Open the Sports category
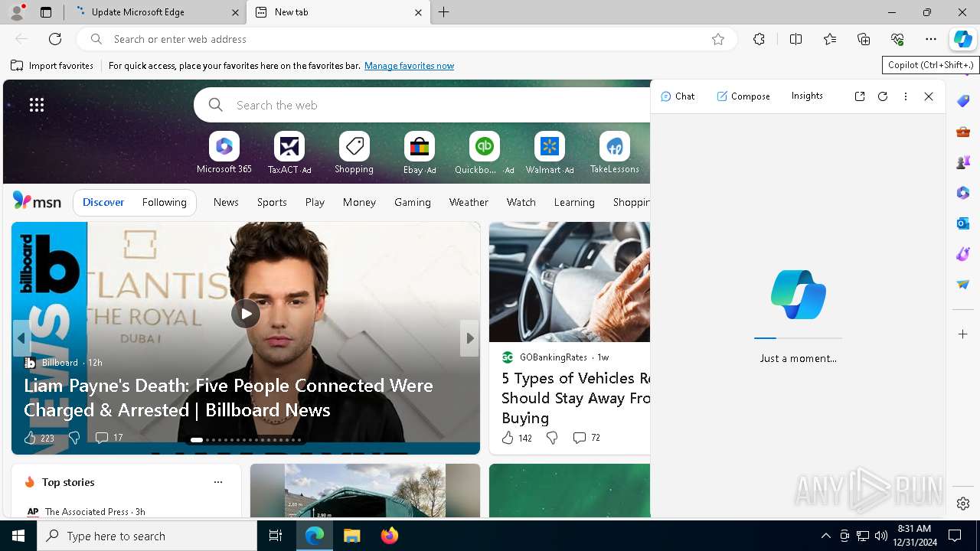Image resolution: width=980 pixels, height=551 pixels. point(272,202)
